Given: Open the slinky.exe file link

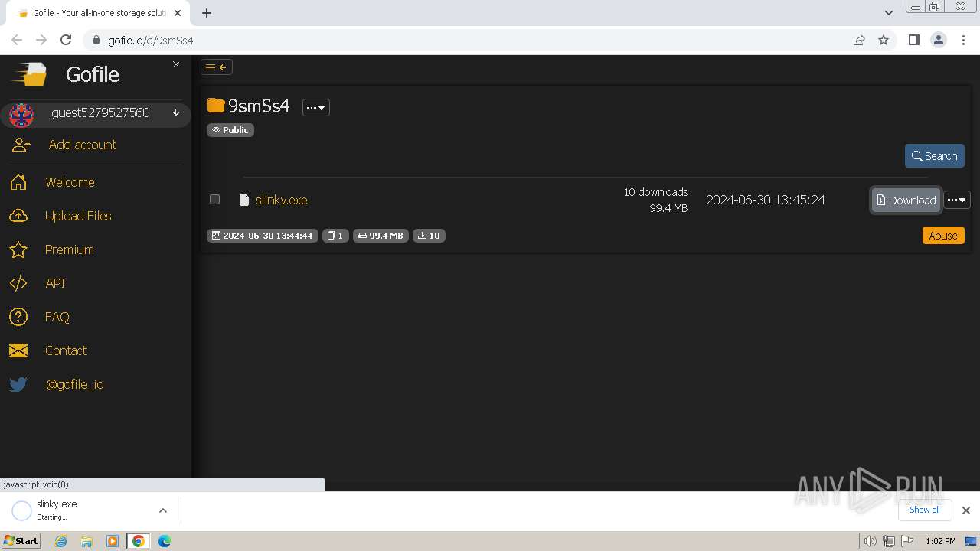Looking at the screenshot, I should click(x=282, y=200).
